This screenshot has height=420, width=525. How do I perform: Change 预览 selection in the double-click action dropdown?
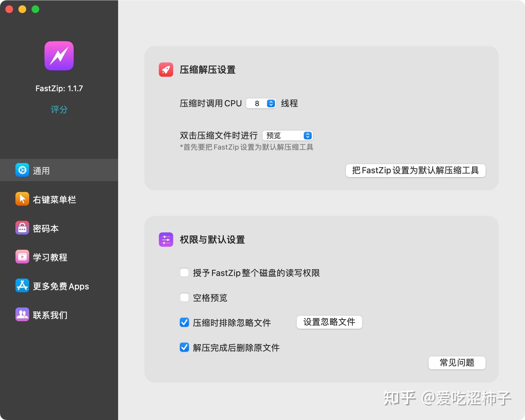pyautogui.click(x=287, y=135)
